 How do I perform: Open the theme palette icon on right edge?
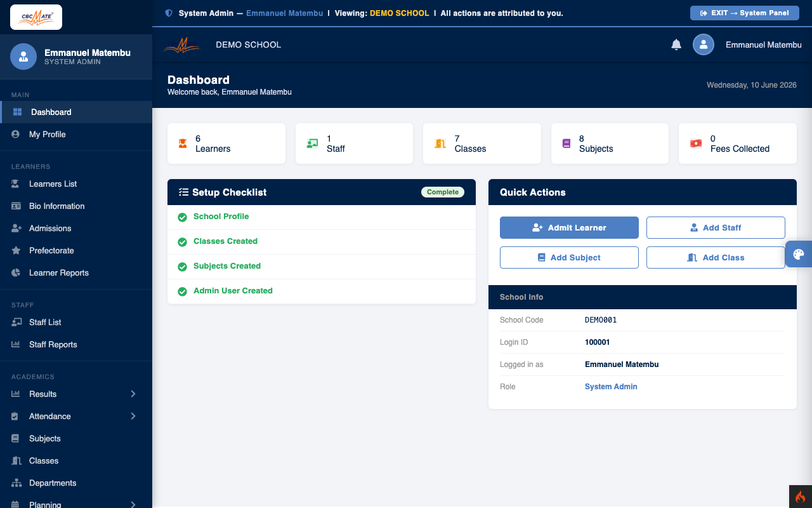click(x=799, y=255)
